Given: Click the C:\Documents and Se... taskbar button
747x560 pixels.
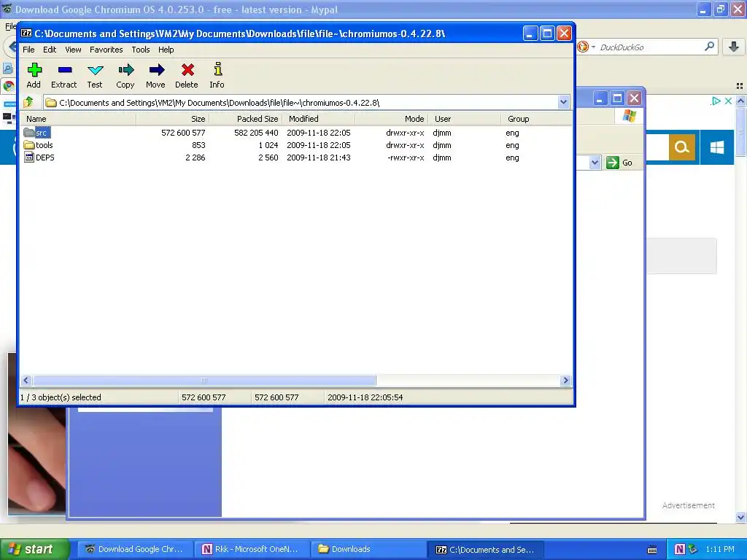Looking at the screenshot, I should (485, 549).
